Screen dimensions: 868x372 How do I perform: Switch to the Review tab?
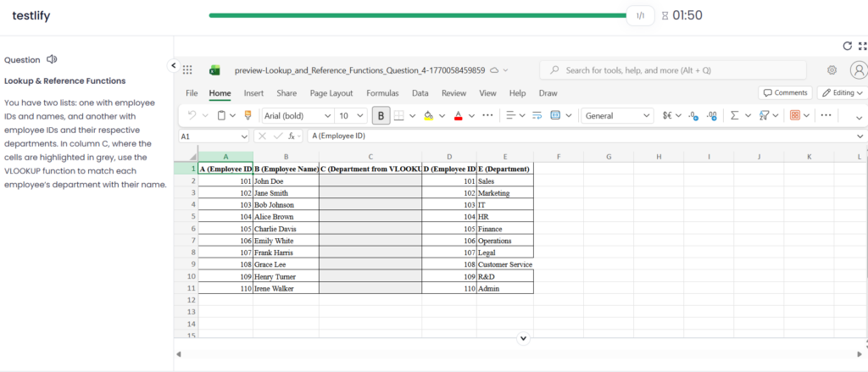pyautogui.click(x=454, y=93)
